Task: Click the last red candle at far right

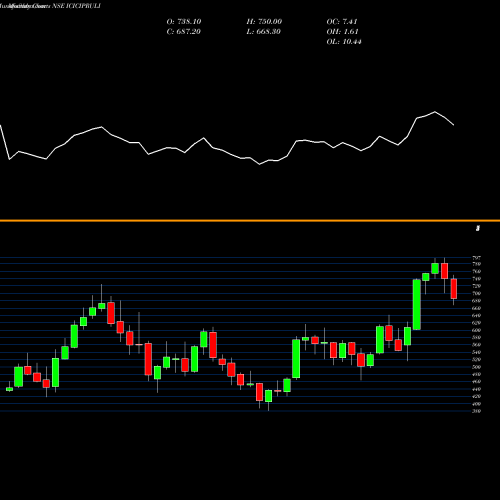Action: tap(454, 289)
